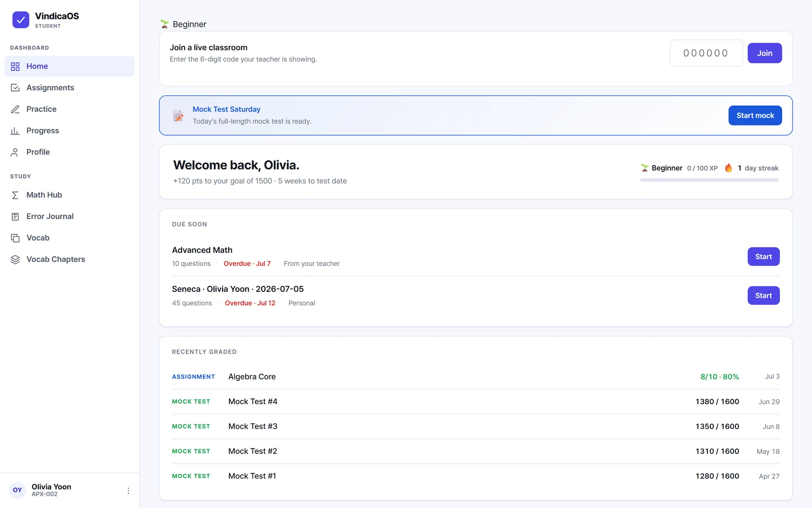The image size is (812, 508).
Task: Click the Join classroom button
Action: (764, 53)
